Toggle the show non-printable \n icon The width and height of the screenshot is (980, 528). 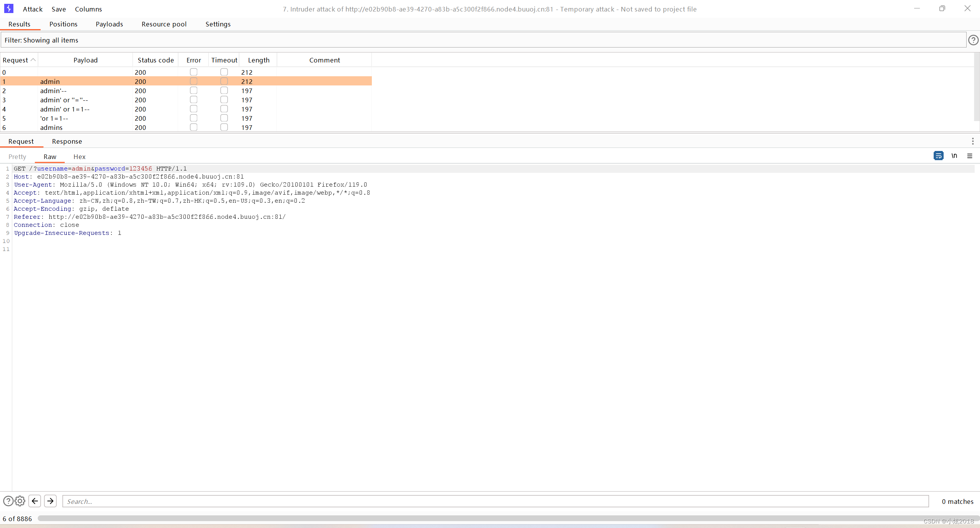pyautogui.click(x=954, y=156)
